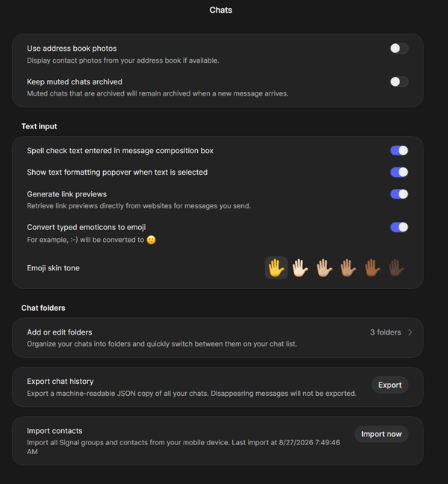This screenshot has height=484, width=448.
Task: Click the Chats page title
Action: coord(221,10)
